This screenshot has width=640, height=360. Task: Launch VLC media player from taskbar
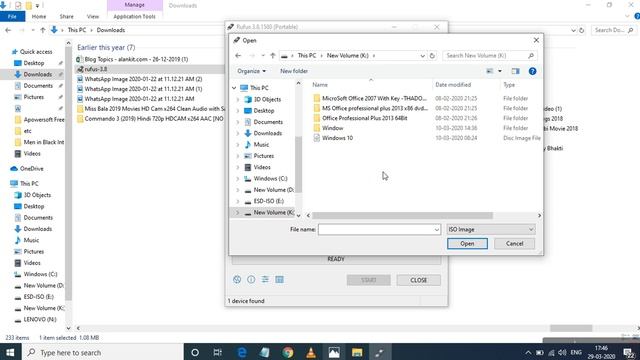coord(311,352)
